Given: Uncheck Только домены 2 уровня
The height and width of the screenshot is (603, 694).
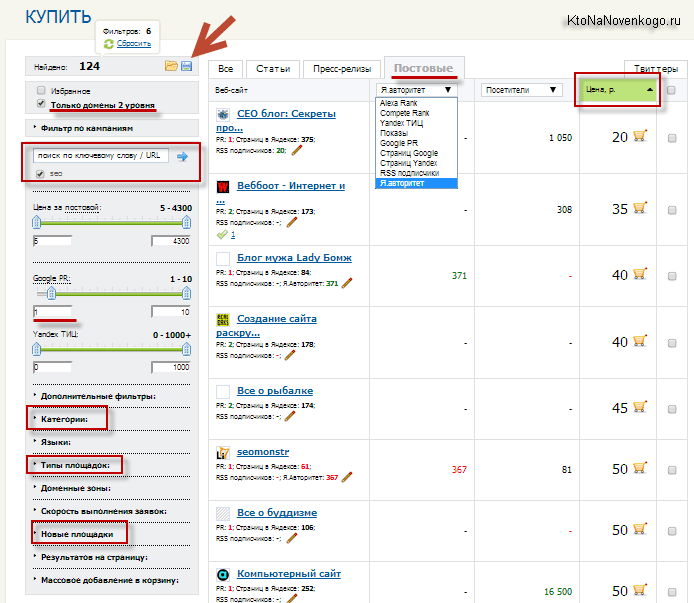Looking at the screenshot, I should coord(41,103).
